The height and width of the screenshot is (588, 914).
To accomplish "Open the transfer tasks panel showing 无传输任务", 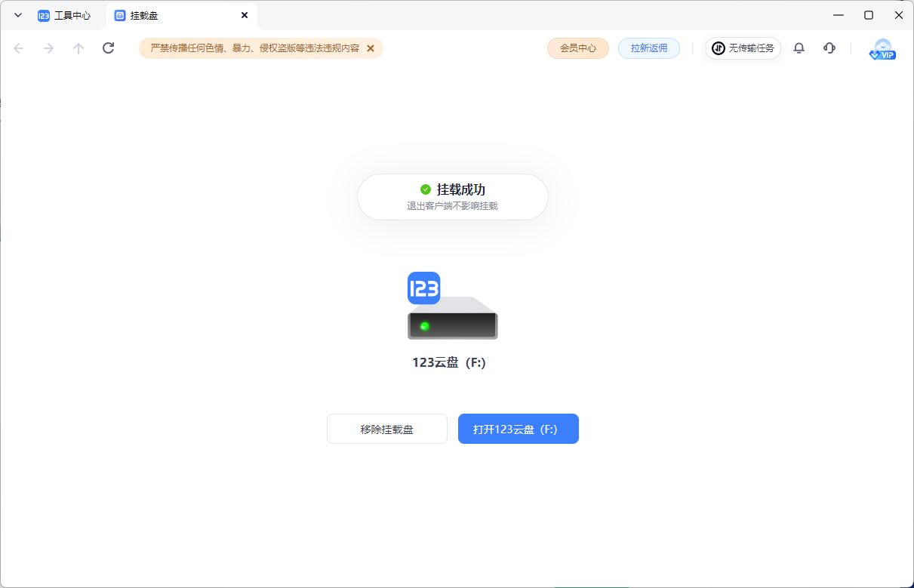I will 743,48.
